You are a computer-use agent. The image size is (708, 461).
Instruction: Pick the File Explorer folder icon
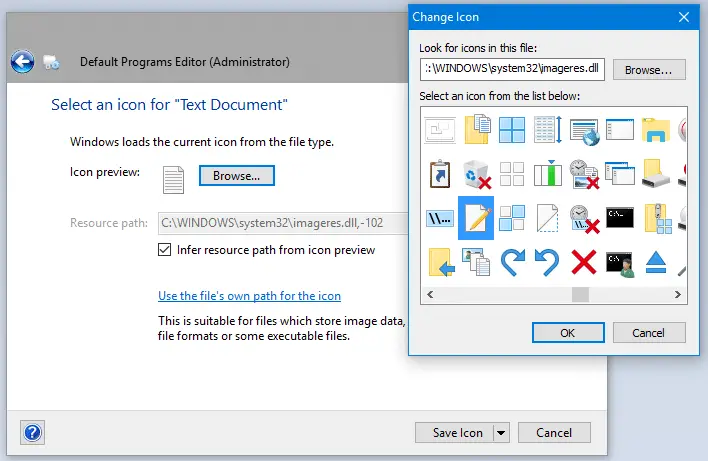(656, 130)
